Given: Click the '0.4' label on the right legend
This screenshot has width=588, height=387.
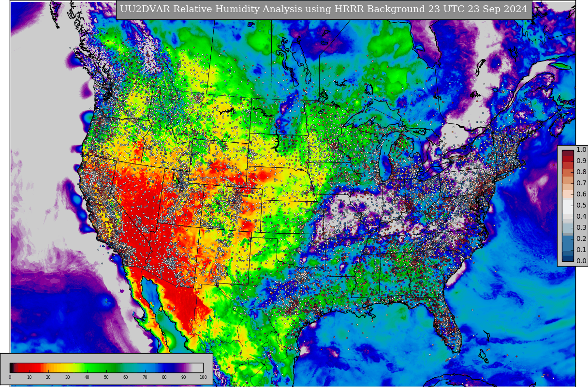Looking at the screenshot, I should point(581,217).
